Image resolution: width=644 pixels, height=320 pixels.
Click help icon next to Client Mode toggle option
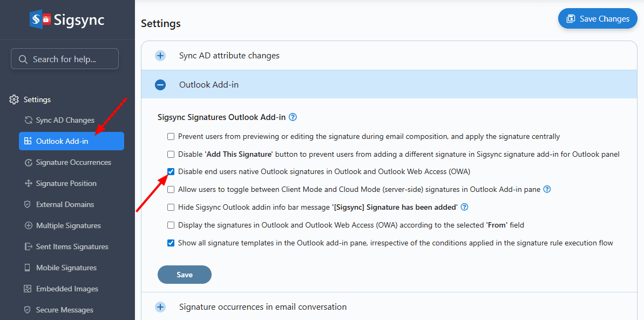547,189
